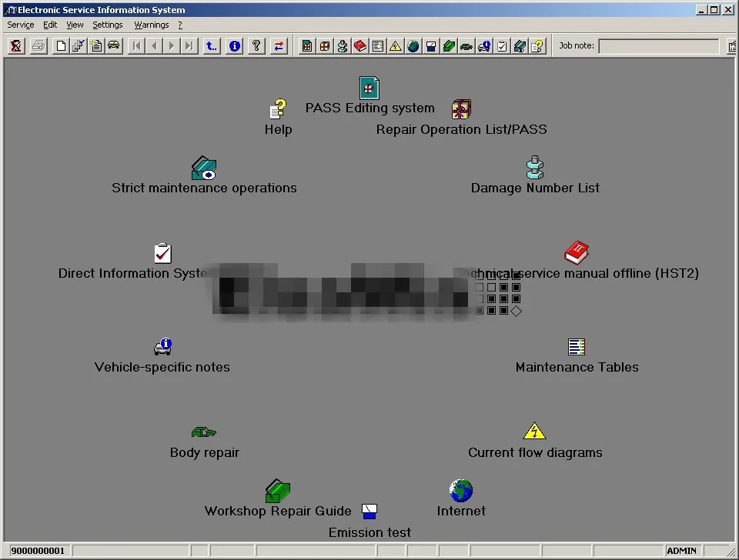Open PASS Editing system from the toolbar

click(x=307, y=45)
